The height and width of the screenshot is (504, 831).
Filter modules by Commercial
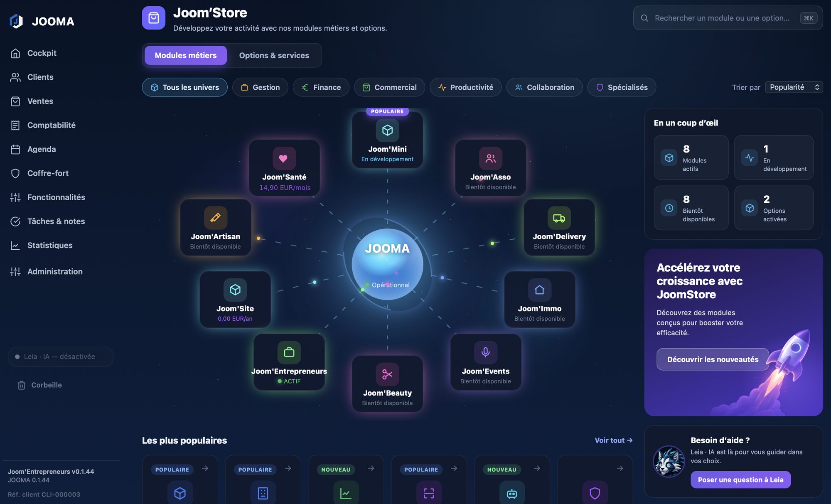point(389,87)
